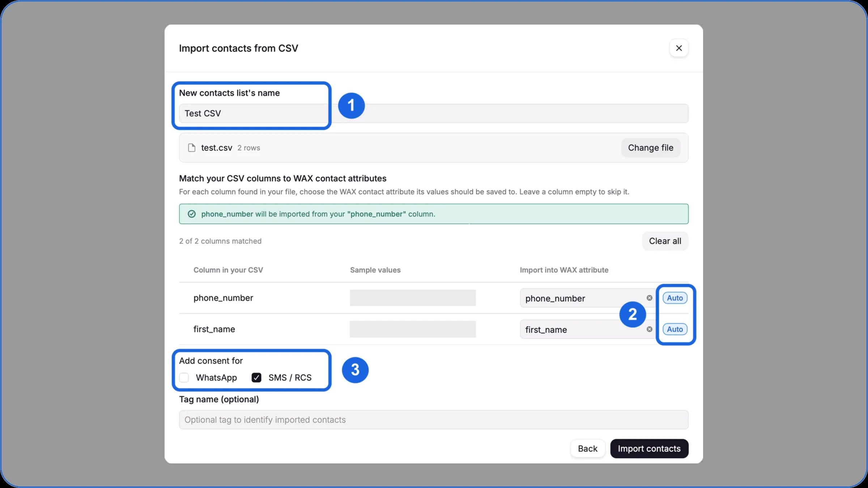The height and width of the screenshot is (488, 868).
Task: Click the Auto badge for first_name
Action: point(675,329)
